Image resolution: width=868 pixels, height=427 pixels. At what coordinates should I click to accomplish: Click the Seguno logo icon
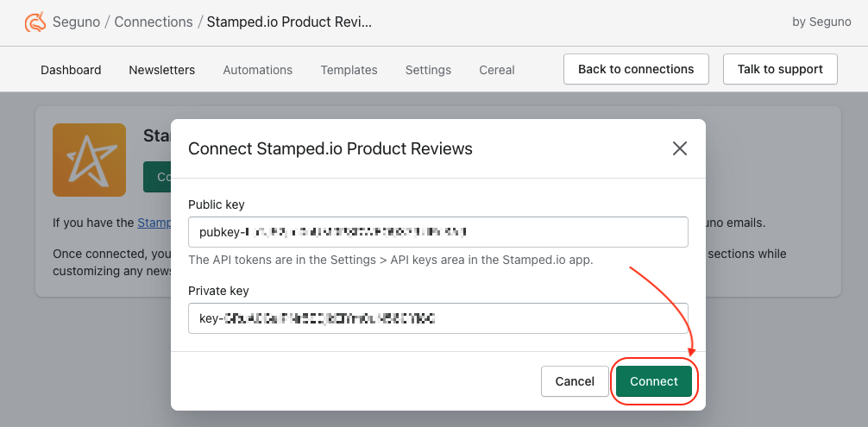coord(35,22)
